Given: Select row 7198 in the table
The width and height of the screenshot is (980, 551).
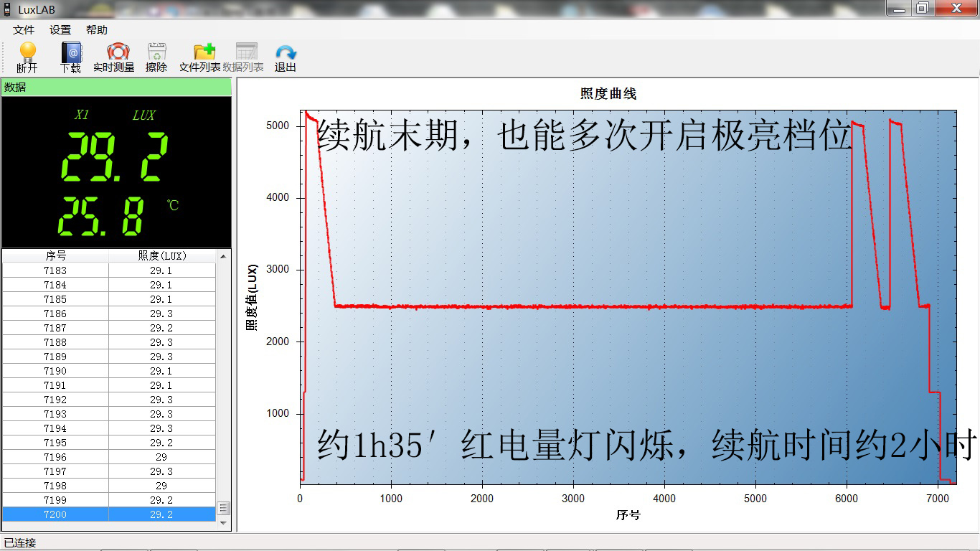Looking at the screenshot, I should tap(109, 486).
